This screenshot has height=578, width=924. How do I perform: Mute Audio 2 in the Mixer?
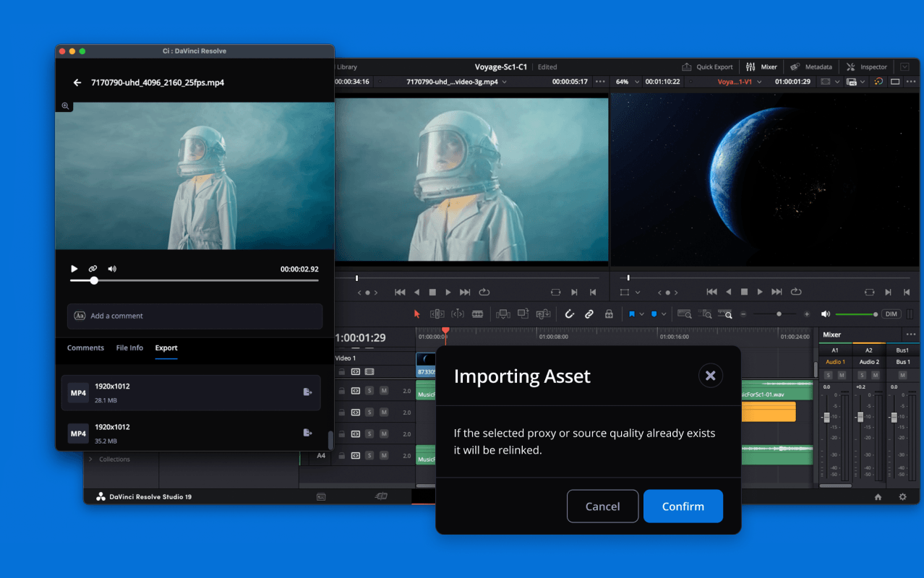tap(875, 375)
